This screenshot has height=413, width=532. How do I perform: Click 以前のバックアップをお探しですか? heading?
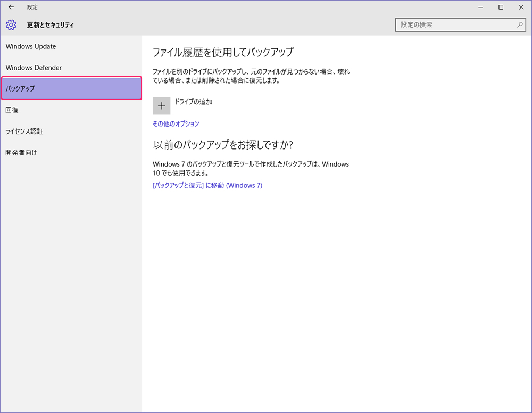tap(222, 145)
